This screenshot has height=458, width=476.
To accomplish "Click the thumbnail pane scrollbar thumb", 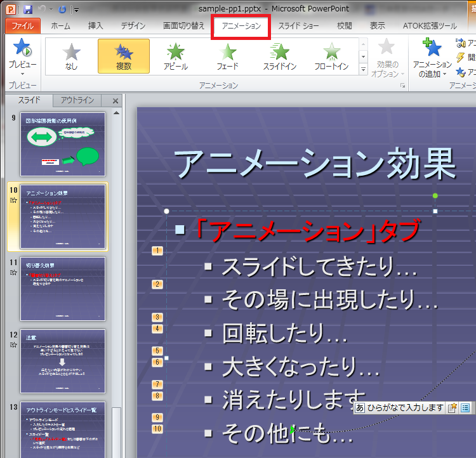I will 116,432.
